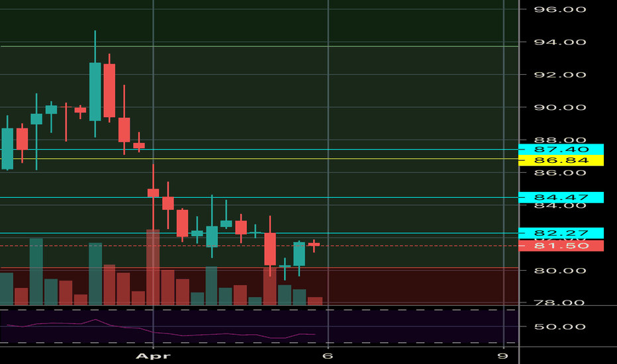This screenshot has width=617, height=364.
Task: Click the 96.00 price axis value
Action: pyautogui.click(x=560, y=9)
